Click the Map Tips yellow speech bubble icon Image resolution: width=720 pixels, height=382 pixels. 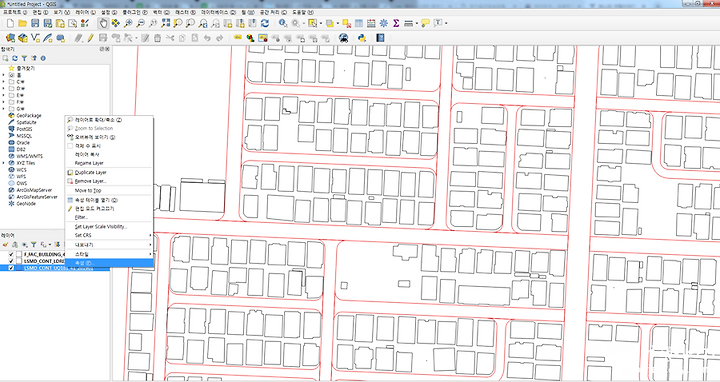pyautogui.click(x=425, y=23)
